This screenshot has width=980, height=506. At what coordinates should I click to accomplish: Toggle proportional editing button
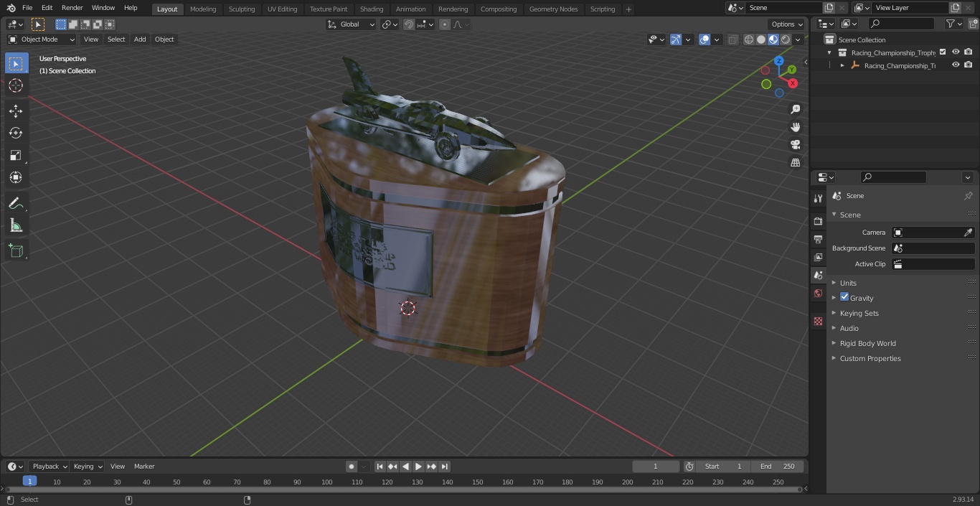445,24
